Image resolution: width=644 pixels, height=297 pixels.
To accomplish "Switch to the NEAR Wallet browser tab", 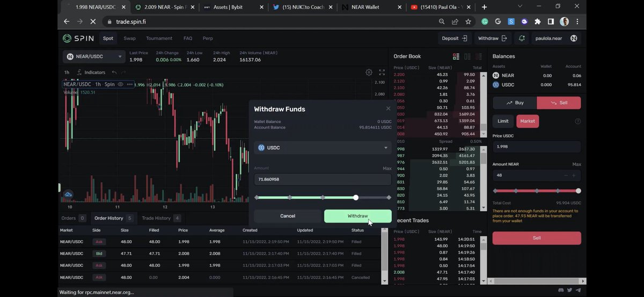I will 370,7.
